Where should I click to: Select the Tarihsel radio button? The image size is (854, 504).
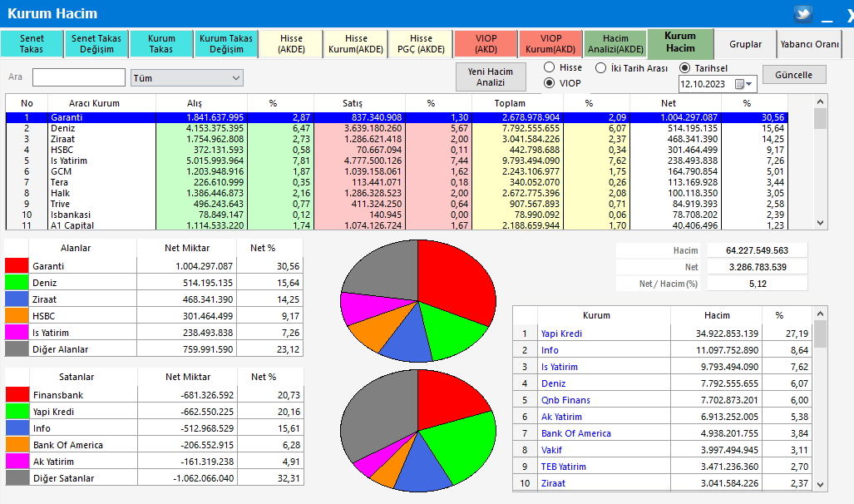[684, 68]
